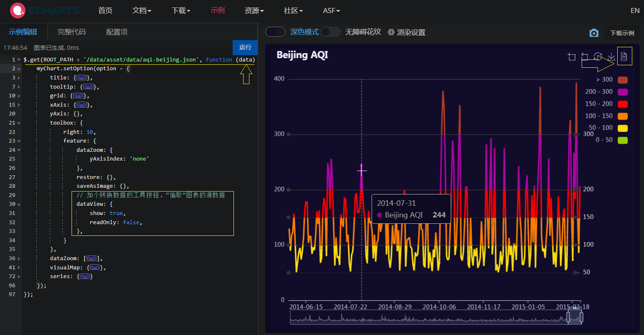644x335 pixels.
Task: Open the 资源 dropdown menu
Action: pyautogui.click(x=254, y=10)
